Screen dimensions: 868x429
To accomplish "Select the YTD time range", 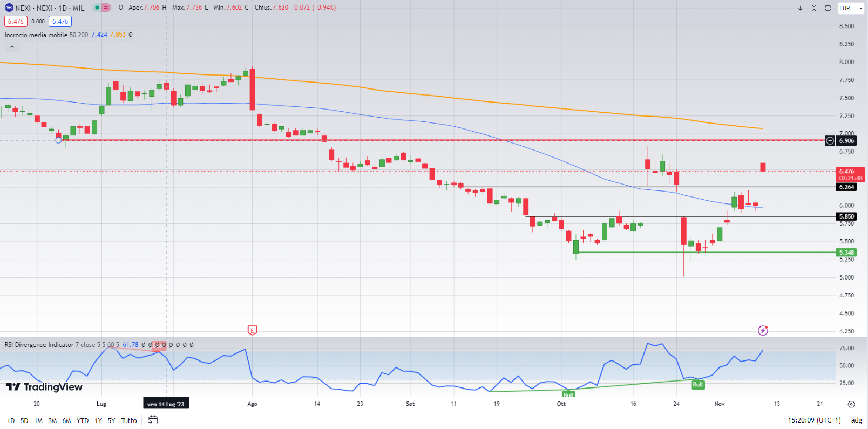I will 83,420.
